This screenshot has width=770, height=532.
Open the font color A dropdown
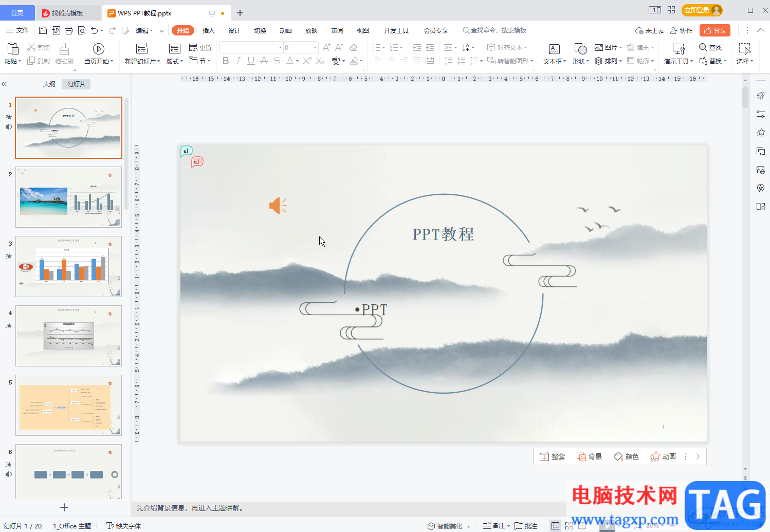pyautogui.click(x=297, y=61)
